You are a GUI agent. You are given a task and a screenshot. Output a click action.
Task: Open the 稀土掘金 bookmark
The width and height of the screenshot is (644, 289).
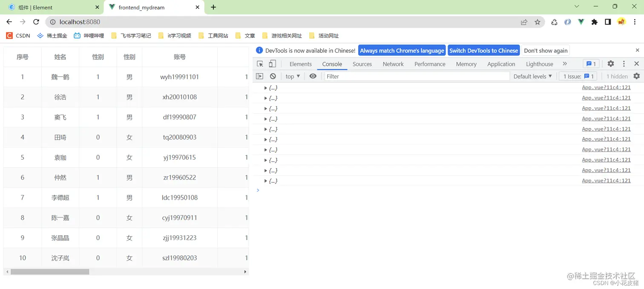tap(52, 36)
